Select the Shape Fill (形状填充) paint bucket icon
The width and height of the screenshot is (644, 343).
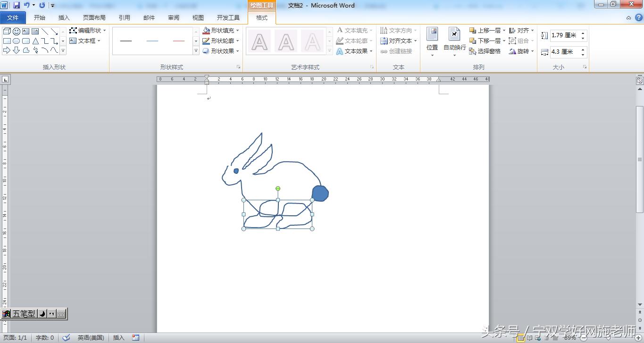(x=206, y=30)
